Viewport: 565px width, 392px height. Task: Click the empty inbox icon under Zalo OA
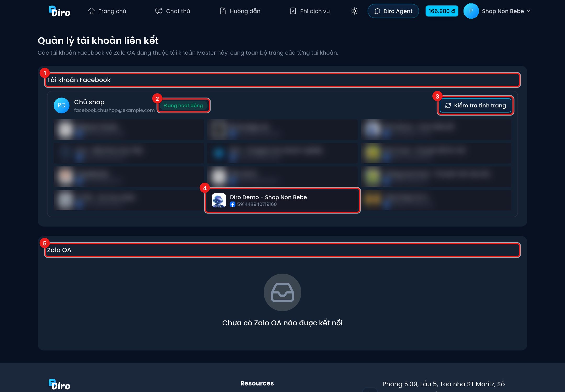tap(282, 292)
